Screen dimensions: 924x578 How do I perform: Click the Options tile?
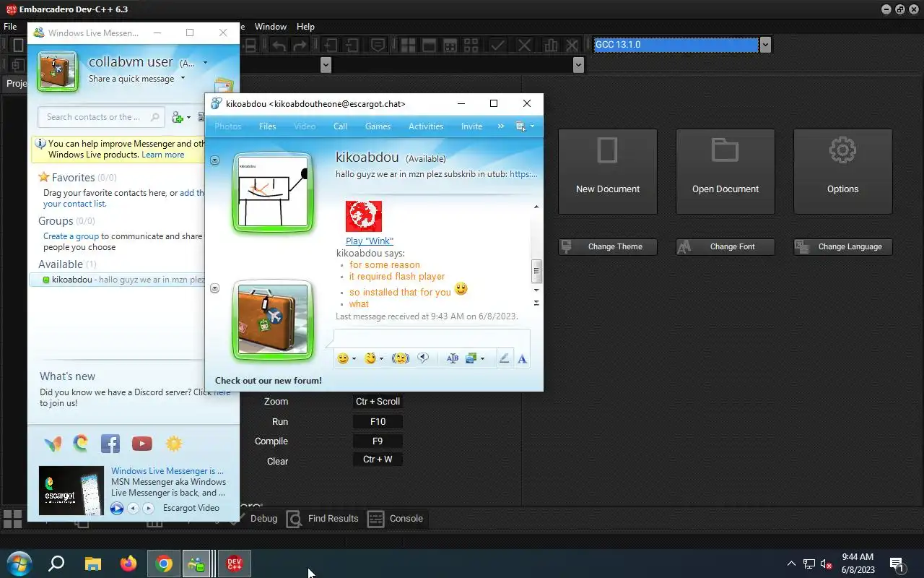tap(843, 172)
